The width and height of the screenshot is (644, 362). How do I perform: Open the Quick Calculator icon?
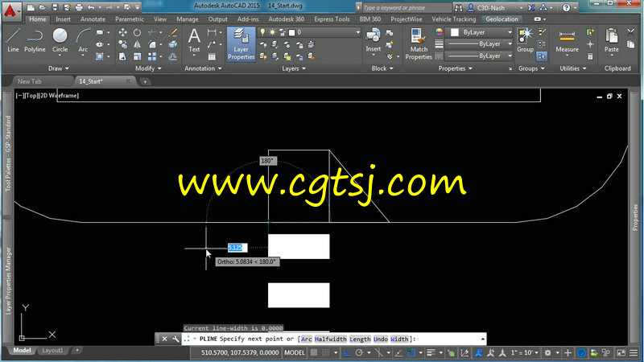pos(590,56)
